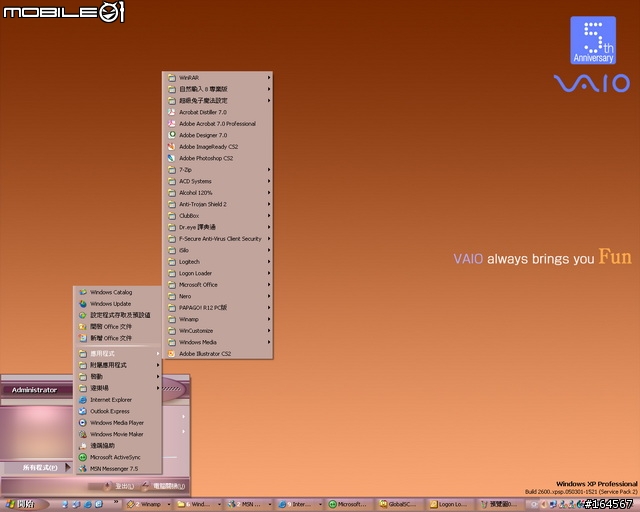This screenshot has width=640, height=512.
Task: Expand the 應用程式 submenu arrow
Action: click(x=158, y=354)
